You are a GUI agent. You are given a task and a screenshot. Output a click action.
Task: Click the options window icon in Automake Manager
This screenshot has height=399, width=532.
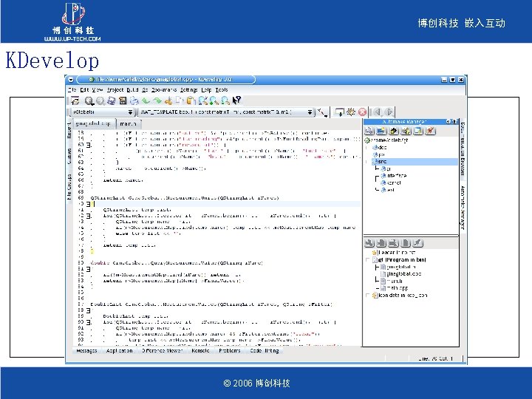[418, 131]
